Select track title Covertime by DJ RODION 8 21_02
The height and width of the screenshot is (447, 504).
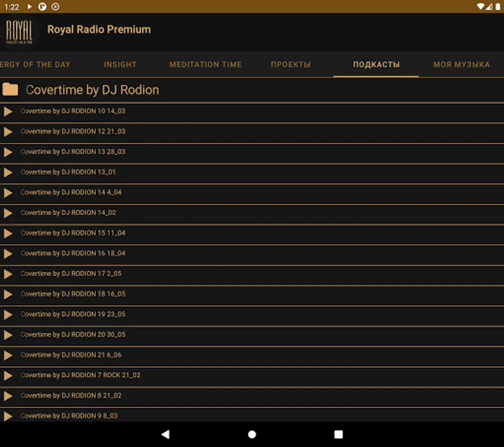71,395
